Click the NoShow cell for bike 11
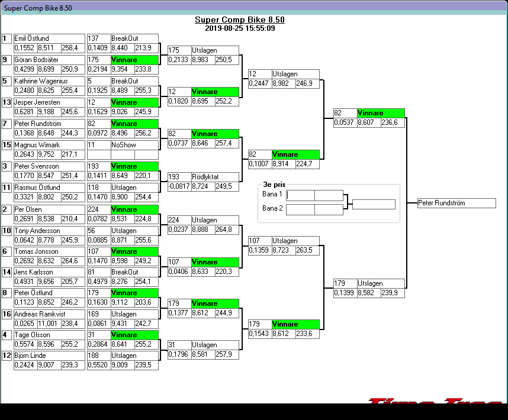508x420 pixels. click(x=134, y=145)
